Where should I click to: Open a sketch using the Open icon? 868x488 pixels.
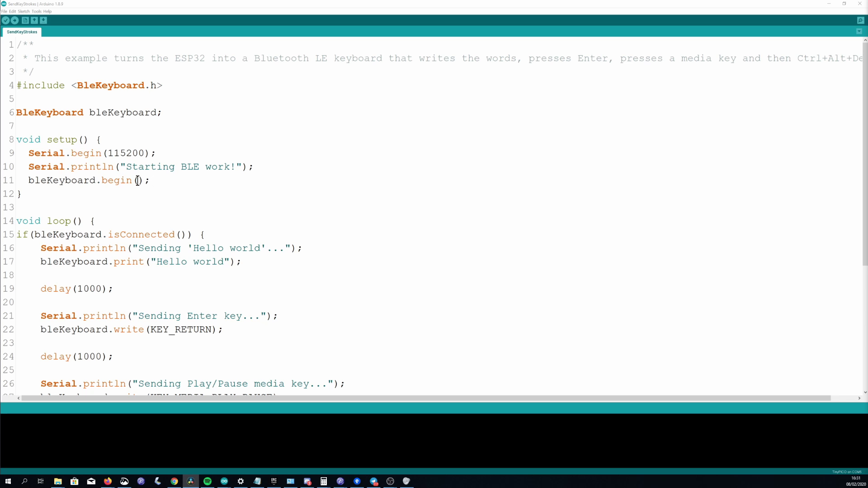(x=34, y=20)
